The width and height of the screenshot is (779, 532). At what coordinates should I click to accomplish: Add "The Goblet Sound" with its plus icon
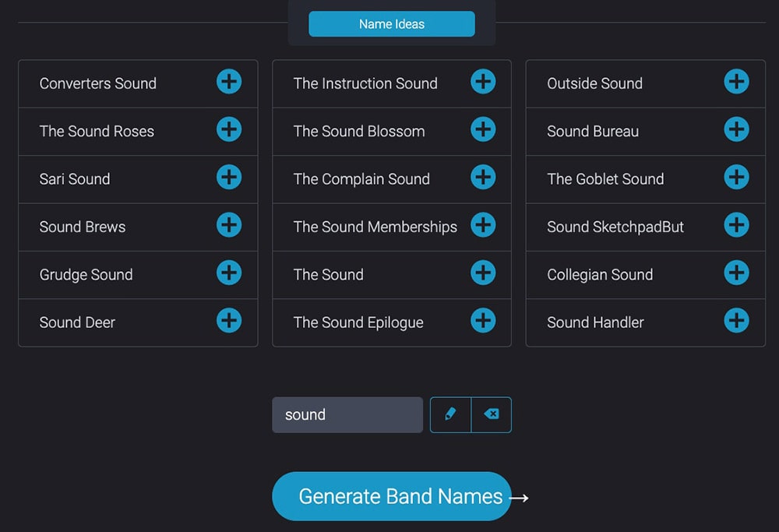coord(737,178)
